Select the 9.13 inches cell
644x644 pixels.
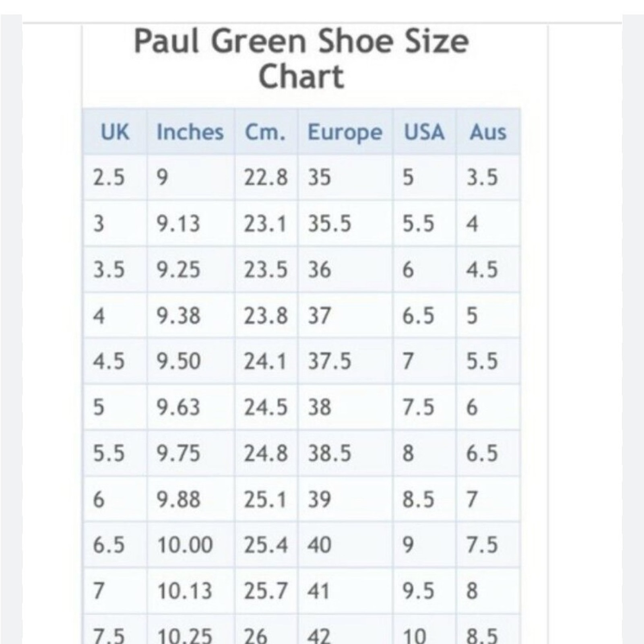pos(190,223)
